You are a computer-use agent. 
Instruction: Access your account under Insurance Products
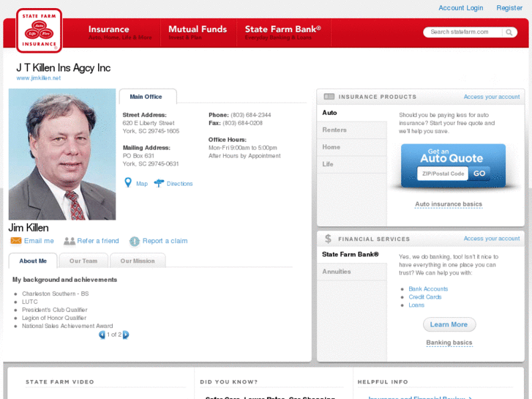(492, 97)
